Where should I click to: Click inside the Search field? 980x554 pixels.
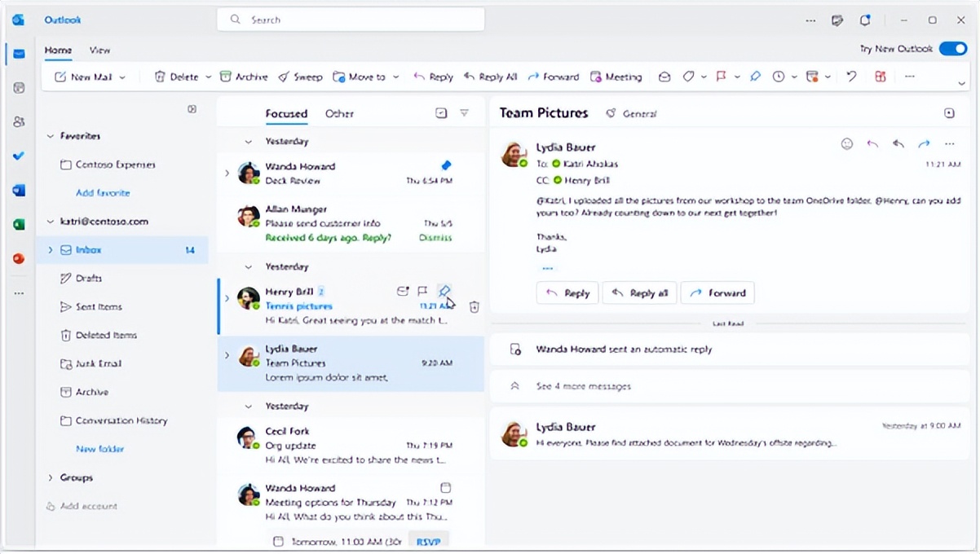[351, 19]
